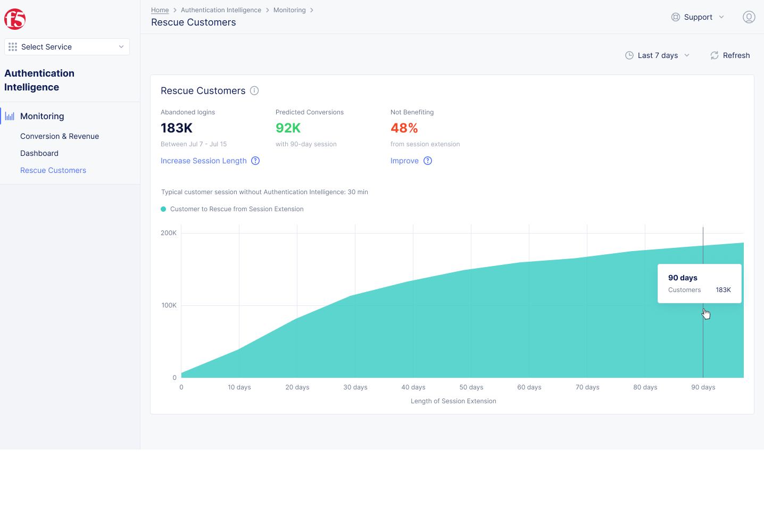Toggle the Customer to Rescue legend item
This screenshot has width=764, height=532.
click(232, 209)
